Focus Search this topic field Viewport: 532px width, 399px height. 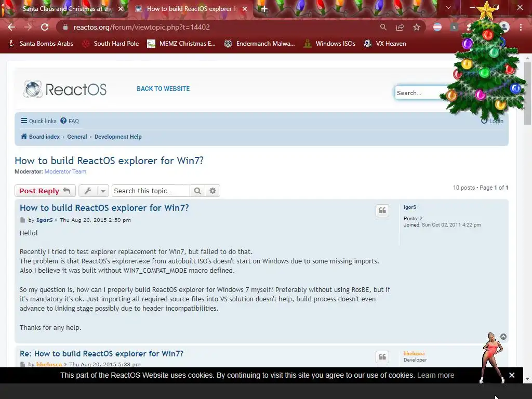(151, 191)
